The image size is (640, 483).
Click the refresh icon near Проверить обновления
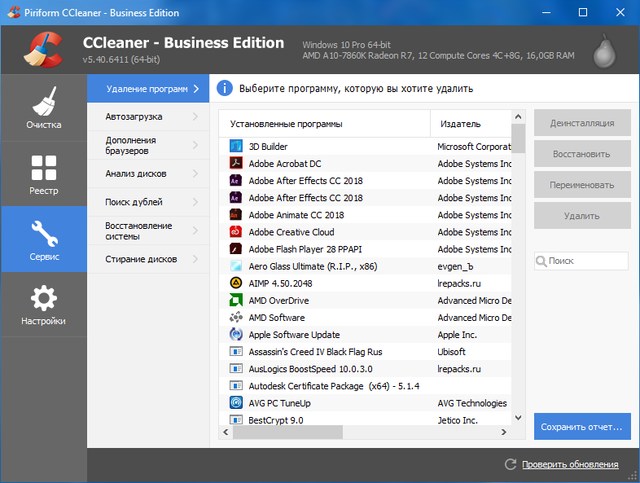point(511,465)
